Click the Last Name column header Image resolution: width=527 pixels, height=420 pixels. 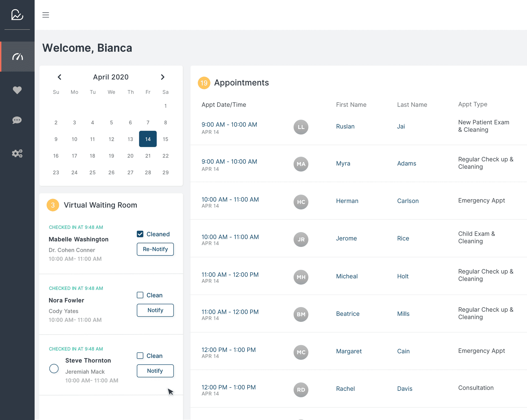[x=412, y=105]
